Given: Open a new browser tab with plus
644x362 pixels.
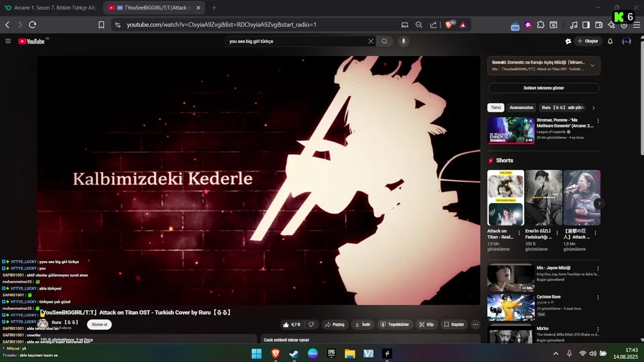Looking at the screenshot, I should click(x=214, y=8).
